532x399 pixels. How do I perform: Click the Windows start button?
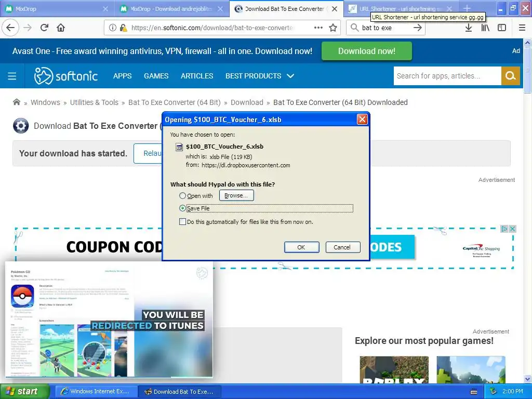25,392
